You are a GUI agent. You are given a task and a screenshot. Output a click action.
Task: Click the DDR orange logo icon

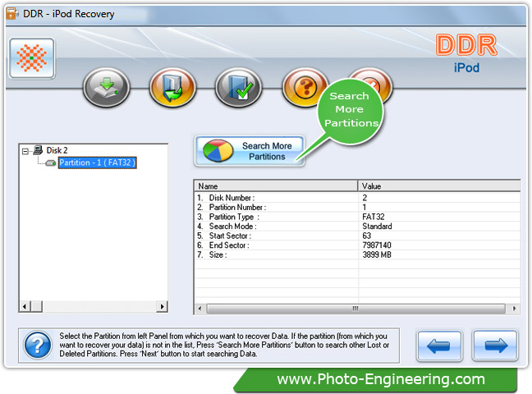pos(31,58)
